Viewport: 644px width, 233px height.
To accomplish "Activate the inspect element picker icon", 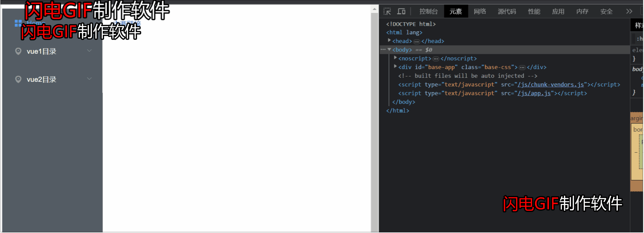I will pyautogui.click(x=387, y=12).
